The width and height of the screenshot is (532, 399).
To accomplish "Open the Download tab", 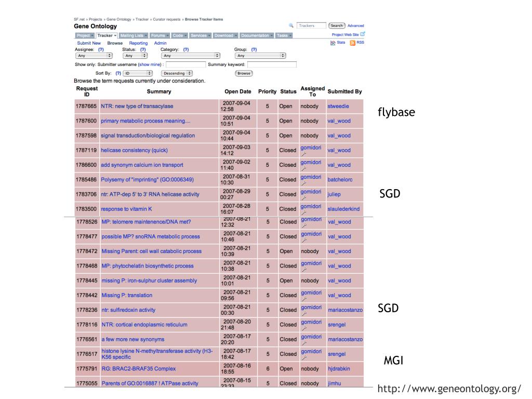I will [x=225, y=35].
